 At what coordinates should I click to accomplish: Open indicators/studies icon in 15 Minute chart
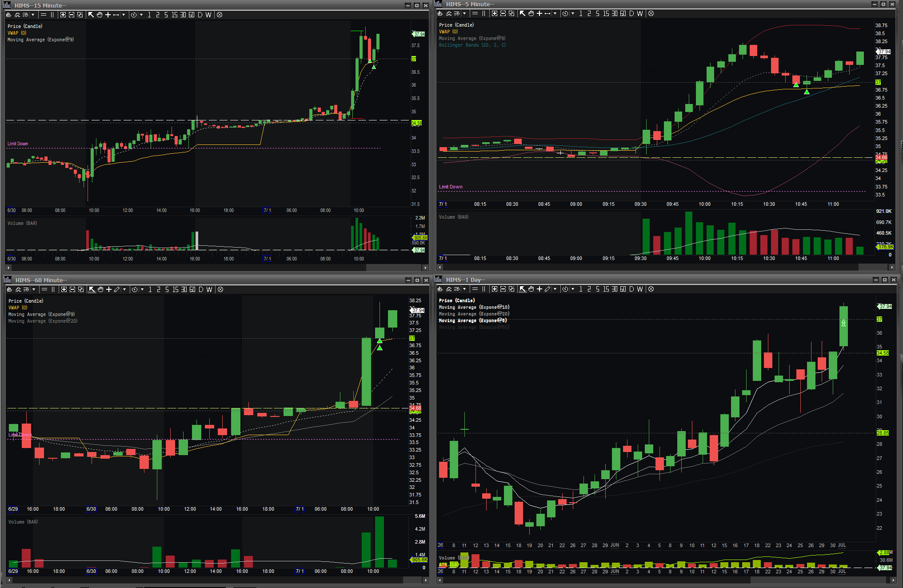(x=17, y=15)
